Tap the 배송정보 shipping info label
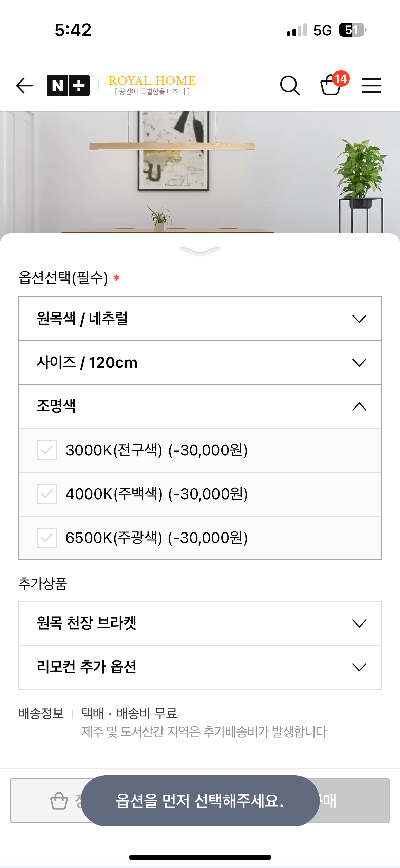 (x=41, y=713)
